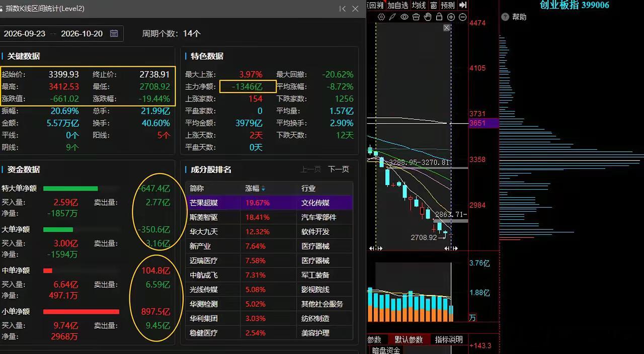Switch to the 参数 tab
Image resolution: width=644 pixels, height=354 pixels.
coord(374,339)
